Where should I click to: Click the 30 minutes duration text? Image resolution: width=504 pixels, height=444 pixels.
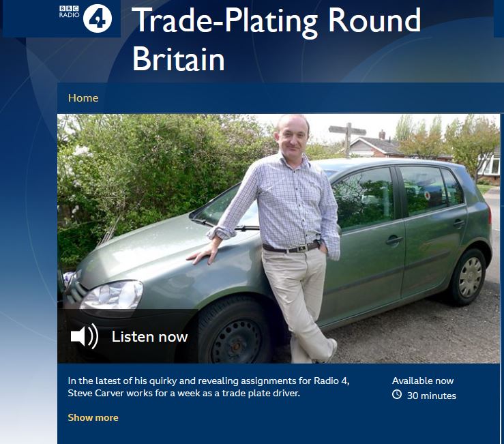tap(431, 396)
